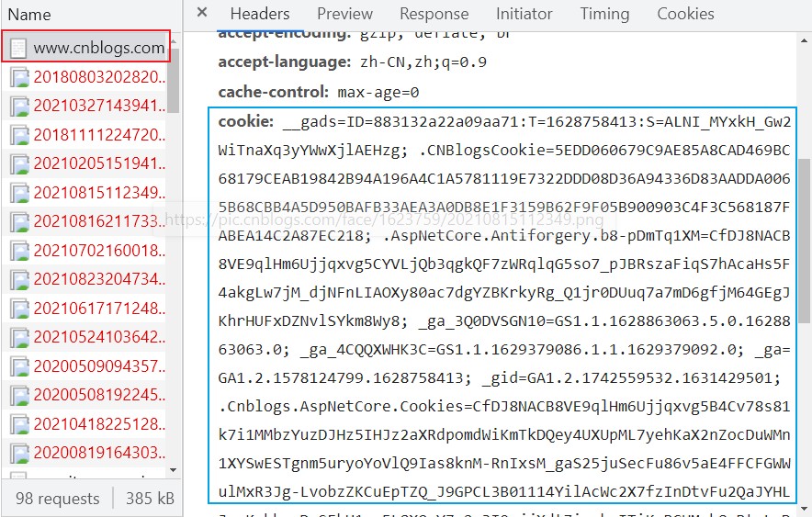Click headers panel scrollbar up arrow
Screen dimensions: 812x517
[805, 40]
